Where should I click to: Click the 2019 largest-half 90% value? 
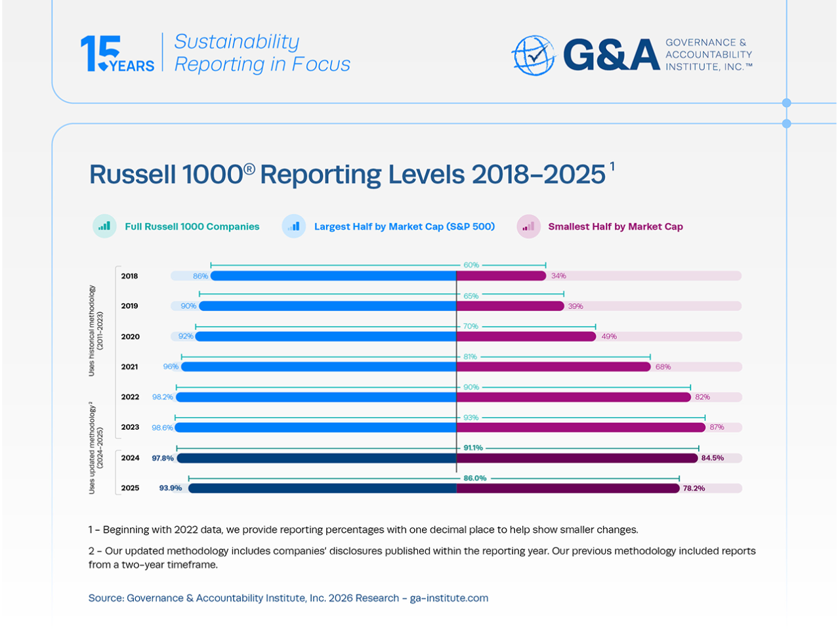click(188, 306)
